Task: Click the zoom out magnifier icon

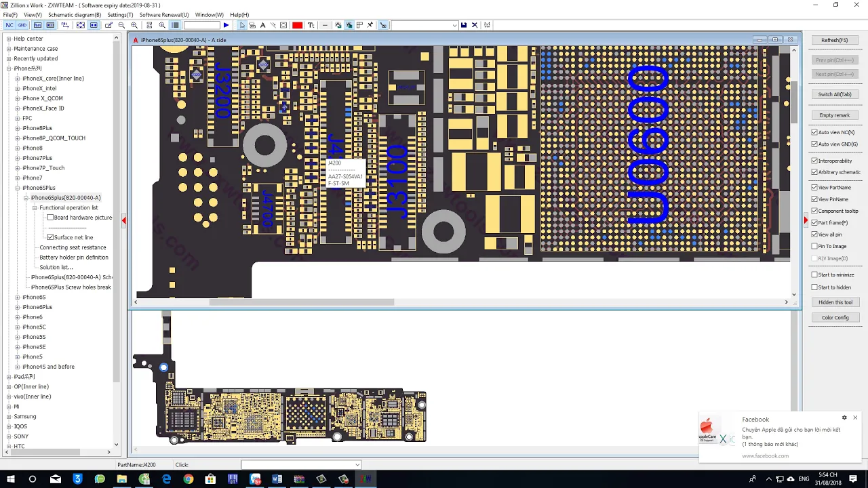Action: click(x=122, y=25)
